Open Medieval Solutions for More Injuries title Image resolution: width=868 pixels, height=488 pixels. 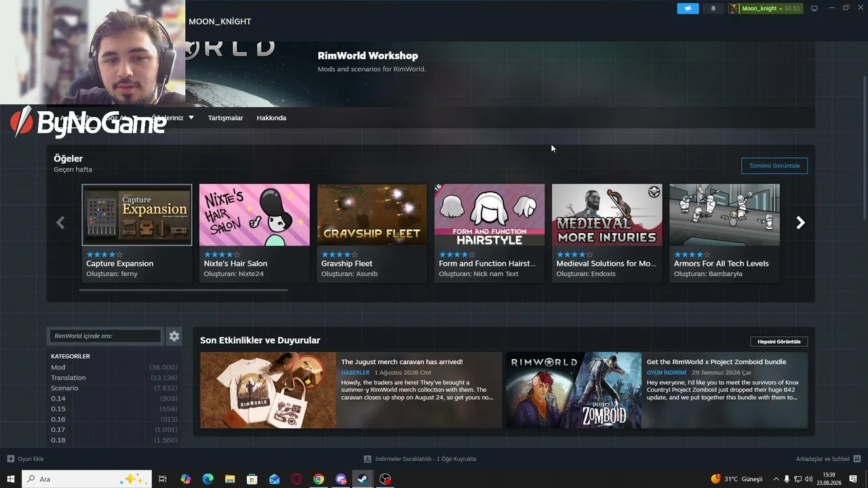(x=607, y=264)
